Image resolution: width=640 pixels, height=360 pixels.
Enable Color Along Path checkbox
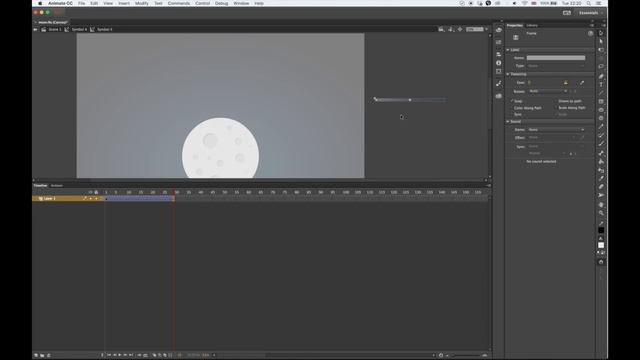(512, 108)
